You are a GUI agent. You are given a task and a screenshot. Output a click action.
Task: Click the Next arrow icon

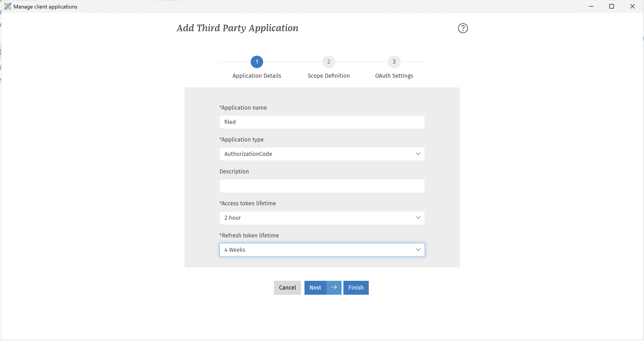334,288
